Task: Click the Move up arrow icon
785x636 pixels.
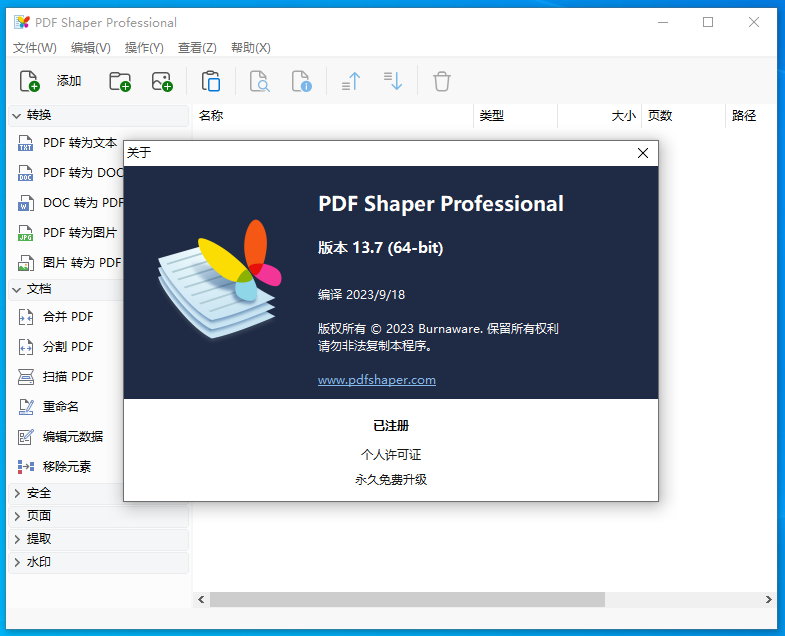Action: coord(351,81)
